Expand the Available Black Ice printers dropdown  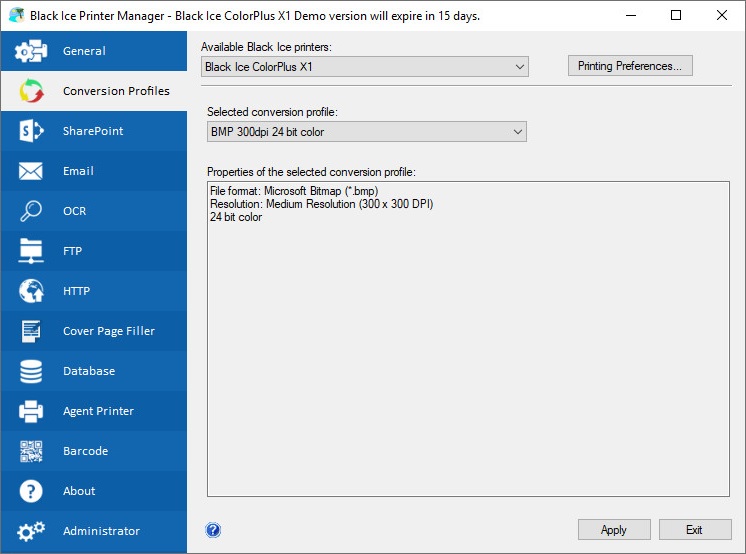tap(364, 67)
